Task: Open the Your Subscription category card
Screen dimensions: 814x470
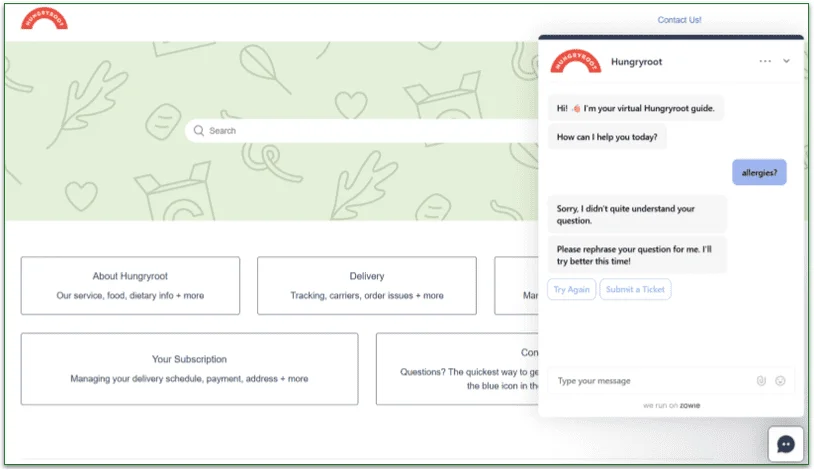Action: 189,369
